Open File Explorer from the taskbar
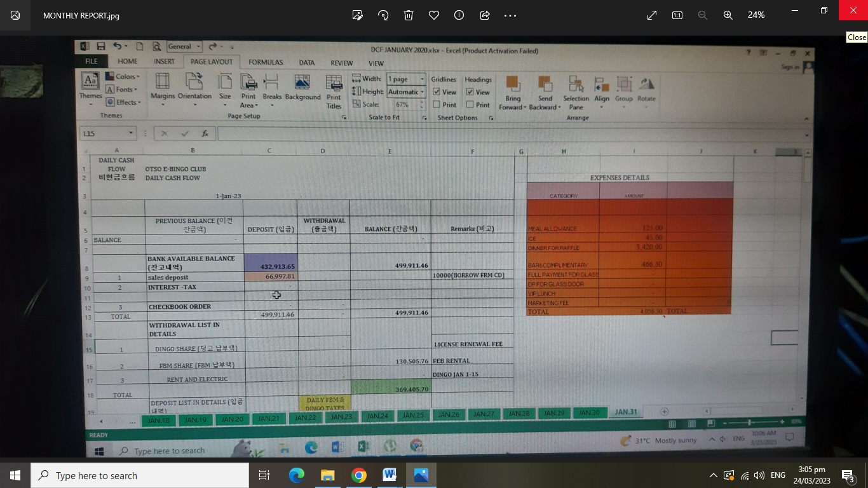The image size is (868, 488). coord(328,475)
